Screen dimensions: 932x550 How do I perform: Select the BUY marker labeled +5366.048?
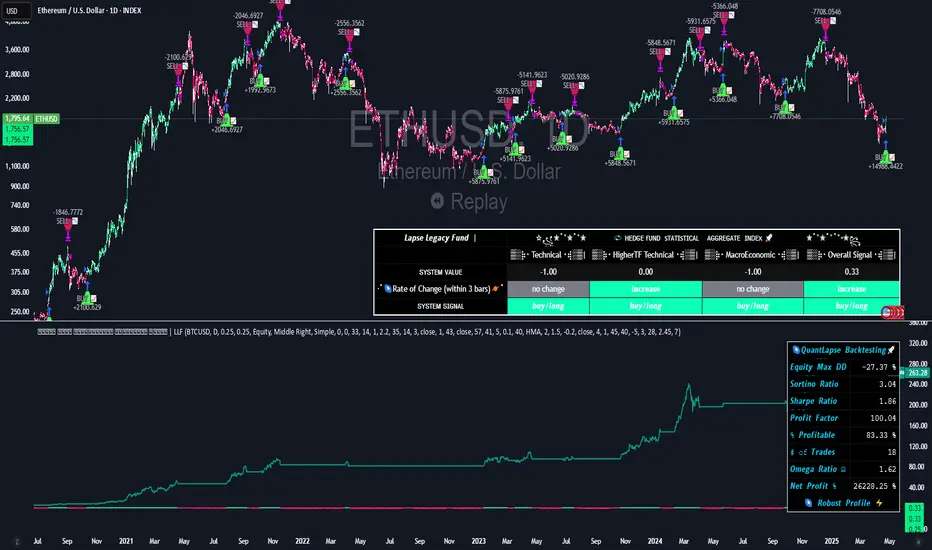coord(723,90)
